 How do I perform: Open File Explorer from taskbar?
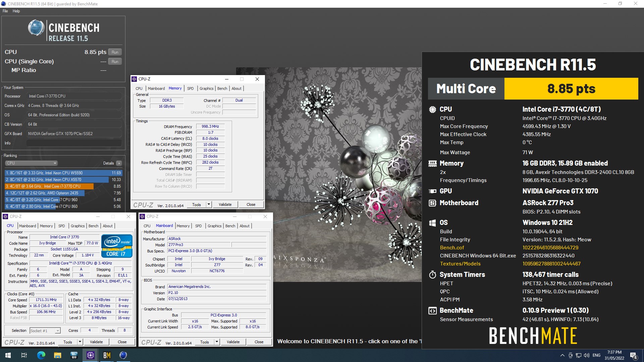(57, 355)
